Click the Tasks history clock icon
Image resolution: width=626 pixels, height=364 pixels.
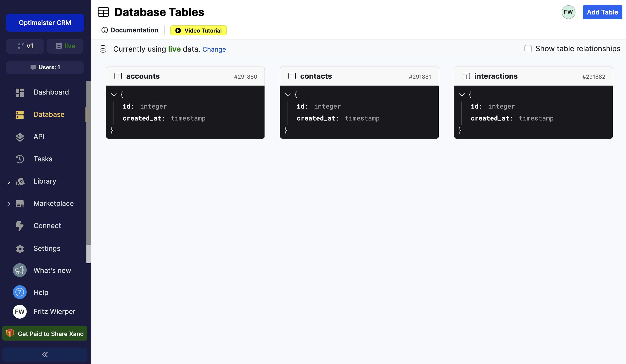20,159
